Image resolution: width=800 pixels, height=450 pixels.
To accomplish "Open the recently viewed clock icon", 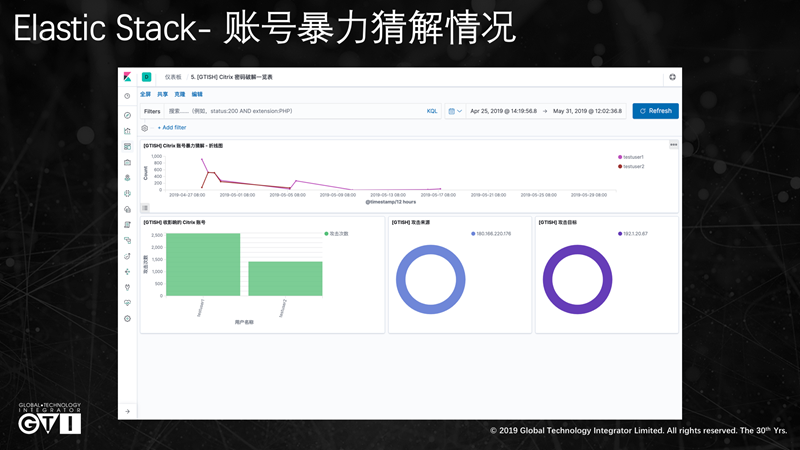I will (x=127, y=96).
